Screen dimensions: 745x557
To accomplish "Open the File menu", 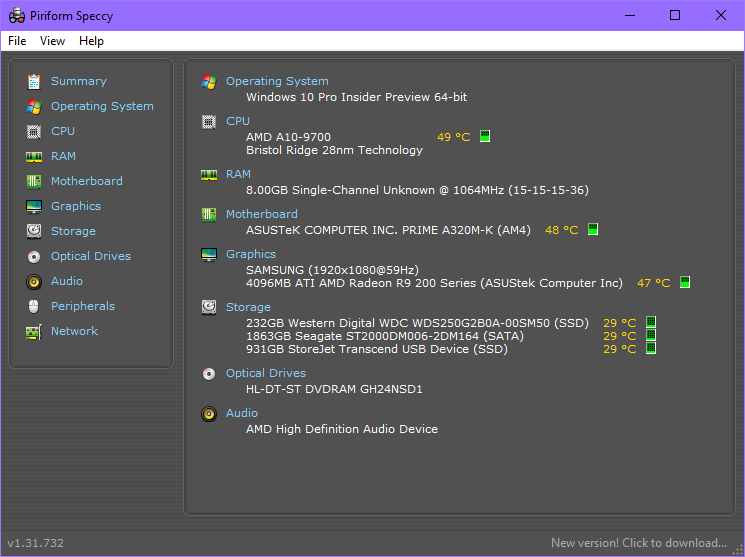I will point(17,41).
